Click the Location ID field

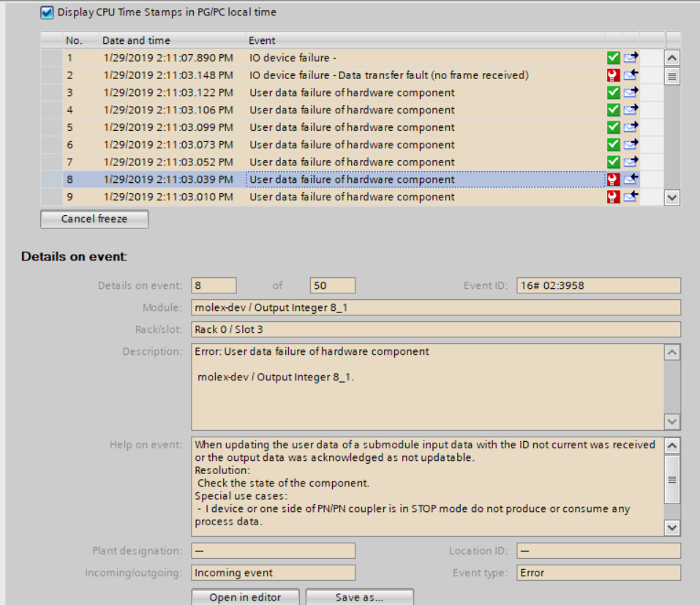pos(598,551)
